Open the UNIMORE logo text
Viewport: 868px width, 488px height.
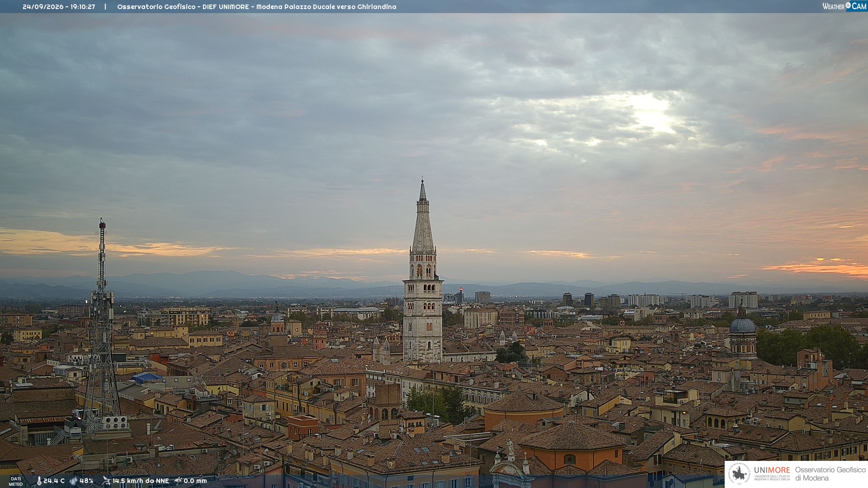click(x=772, y=470)
